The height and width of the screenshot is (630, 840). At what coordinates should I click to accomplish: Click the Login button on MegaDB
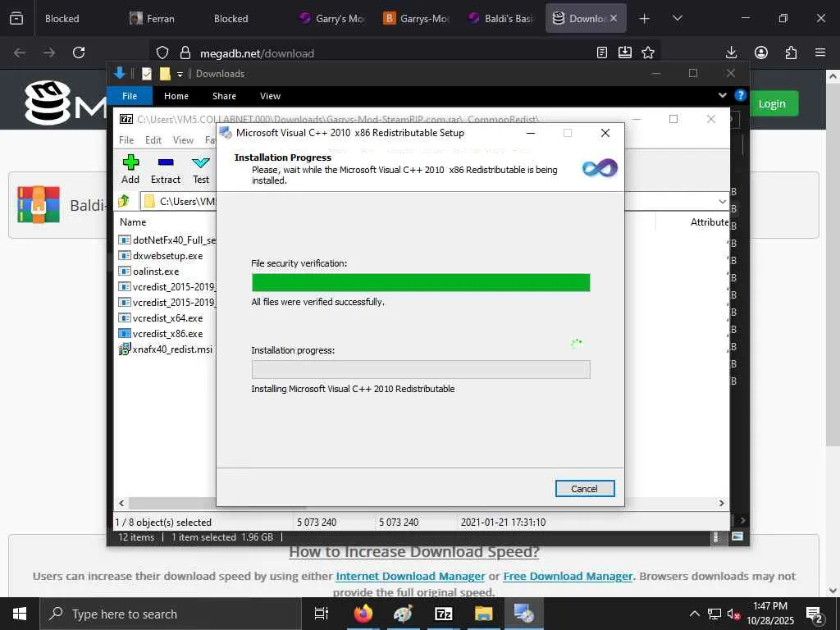click(771, 104)
